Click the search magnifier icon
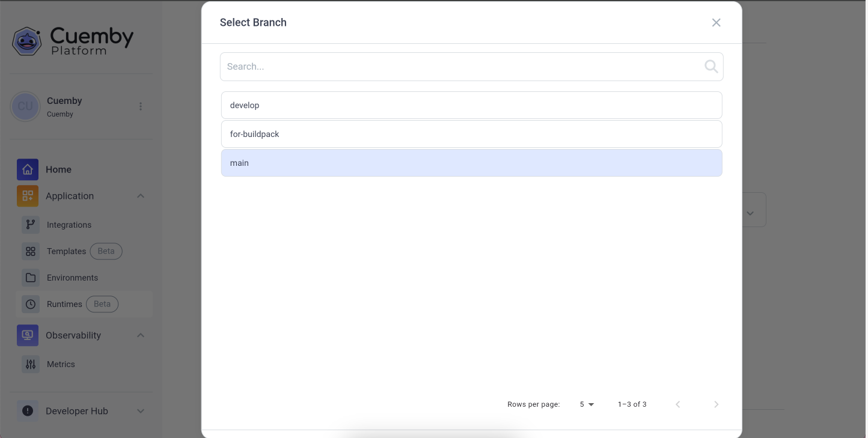 coord(711,67)
